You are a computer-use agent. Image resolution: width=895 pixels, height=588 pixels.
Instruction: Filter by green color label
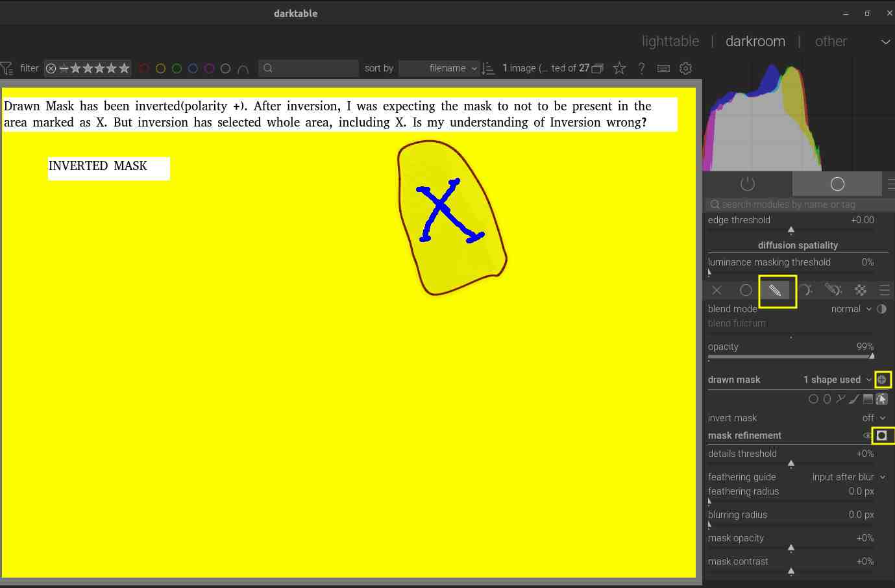[177, 68]
